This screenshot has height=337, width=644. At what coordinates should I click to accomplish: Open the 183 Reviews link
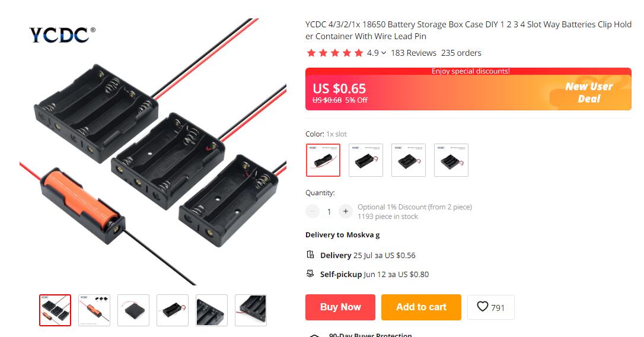(x=413, y=53)
